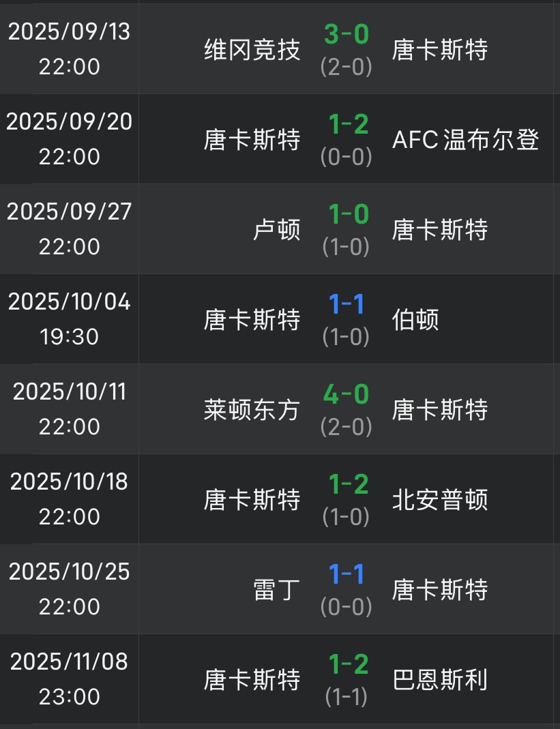Click home team 雷丁
The height and width of the screenshot is (729, 560).
click(x=276, y=589)
